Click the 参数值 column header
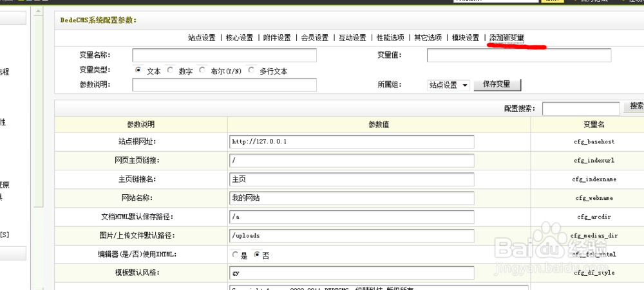Viewport: 644px width, 290px height. 379,125
